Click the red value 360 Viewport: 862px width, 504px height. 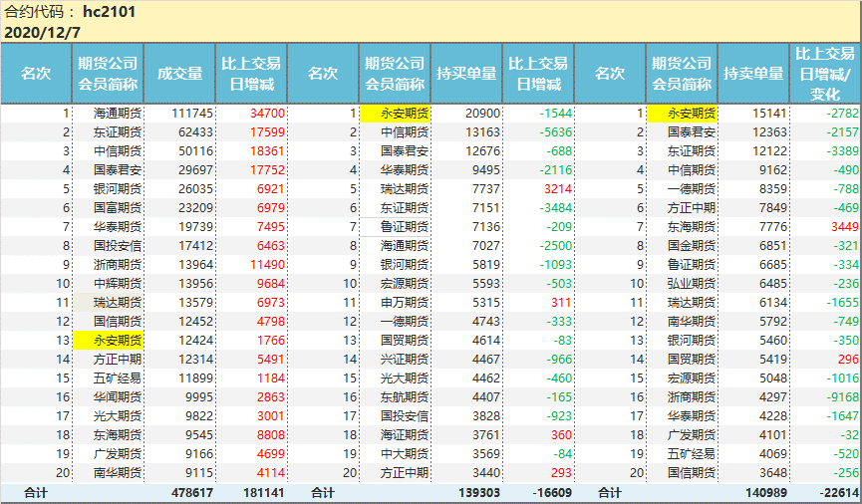[x=561, y=434]
